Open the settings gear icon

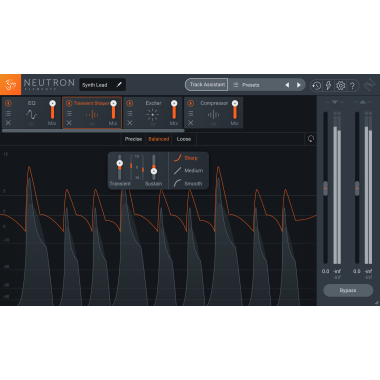click(x=340, y=86)
